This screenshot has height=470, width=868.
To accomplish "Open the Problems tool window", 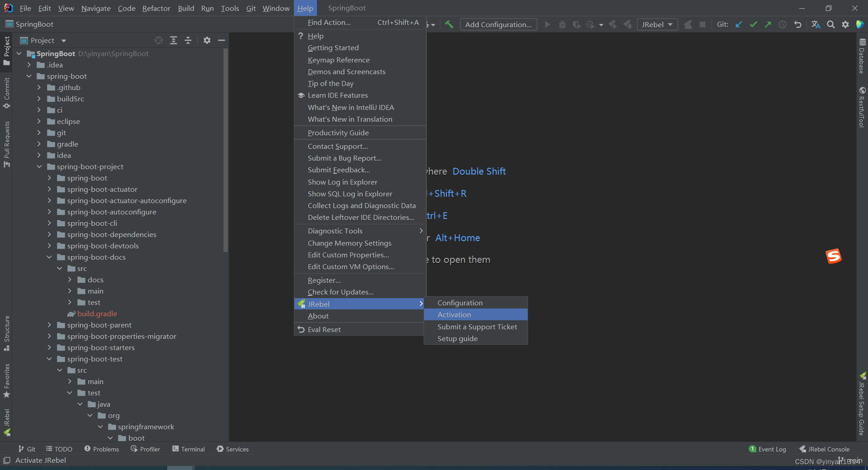I will point(102,449).
